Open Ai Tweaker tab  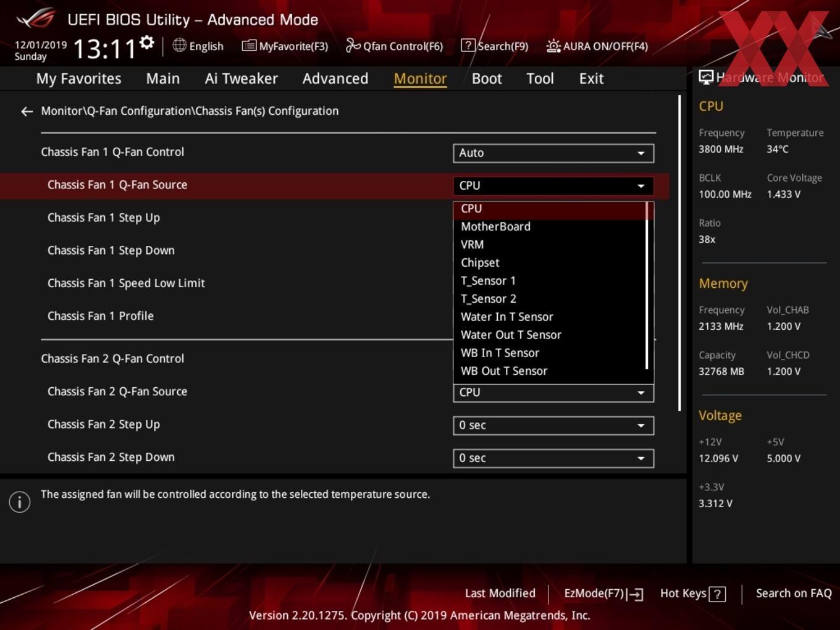coord(241,78)
